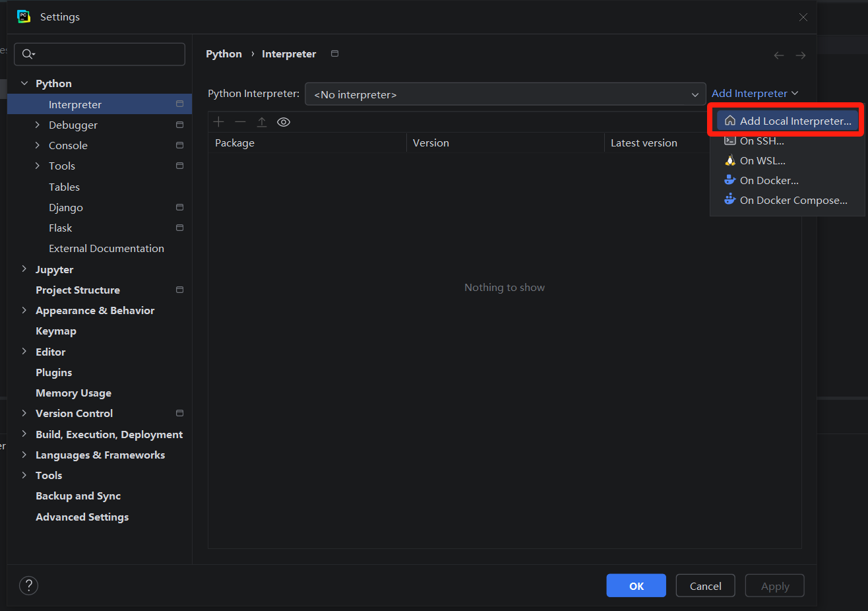Expand the Debugger node
Image resolution: width=868 pixels, height=611 pixels.
tap(38, 125)
